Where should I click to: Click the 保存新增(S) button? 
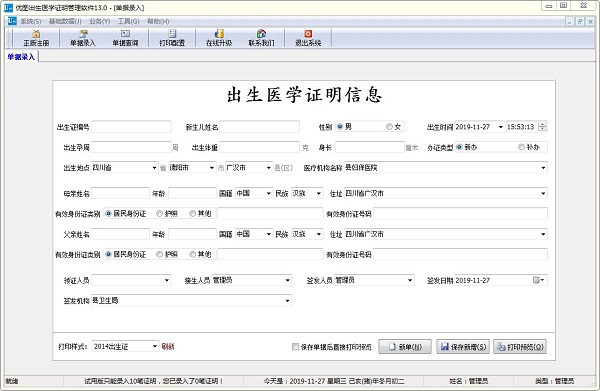(463, 347)
